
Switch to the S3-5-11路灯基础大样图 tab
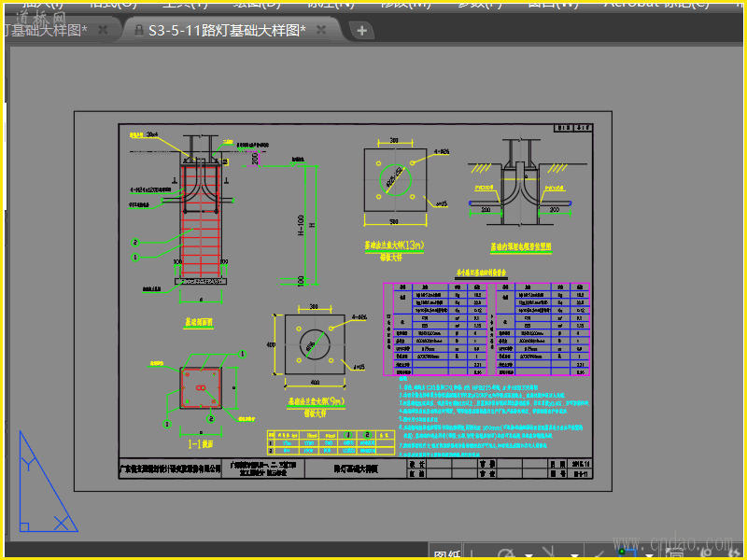click(x=227, y=31)
